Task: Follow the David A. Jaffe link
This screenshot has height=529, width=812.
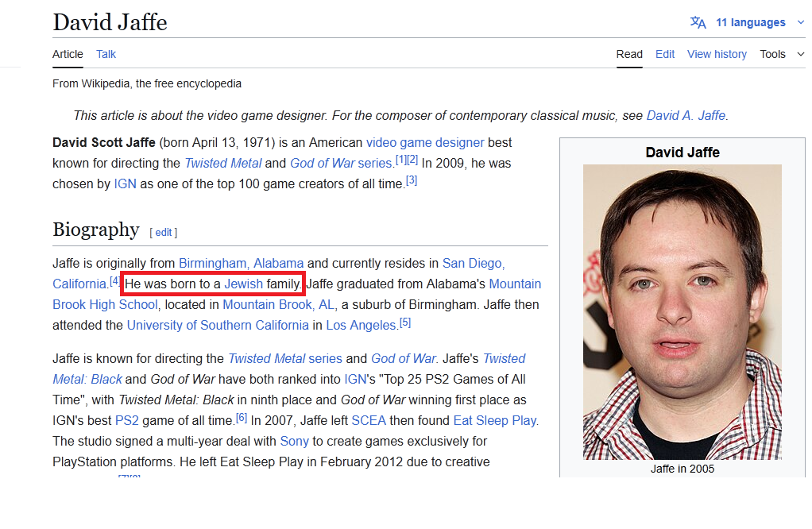Action: point(686,115)
